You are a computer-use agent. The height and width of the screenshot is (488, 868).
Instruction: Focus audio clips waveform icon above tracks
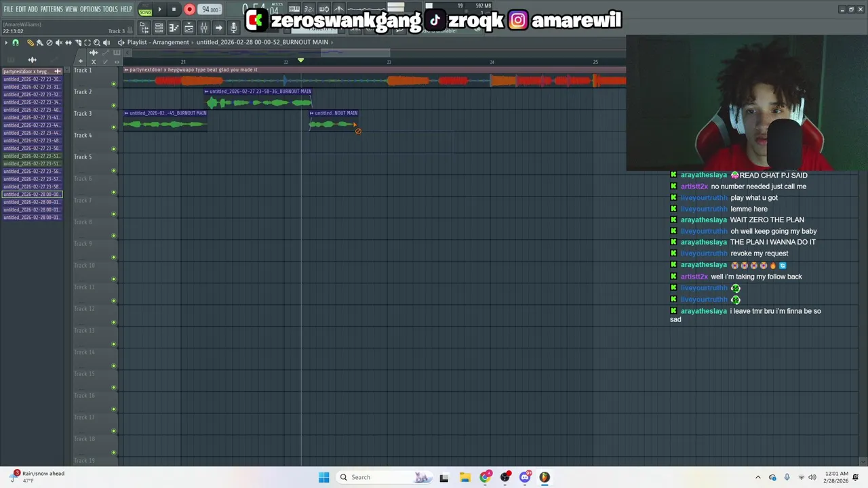tap(94, 52)
